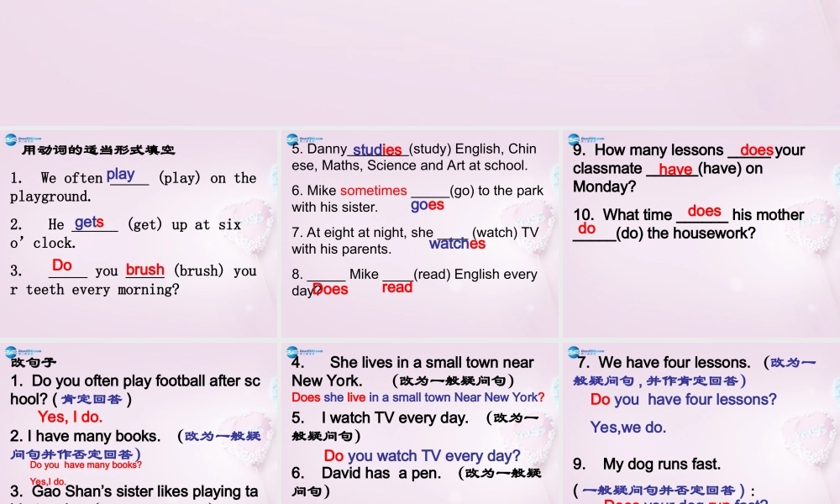Click the answer 'gets' in sentence 2
This screenshot has width=840, height=504.
(89, 223)
